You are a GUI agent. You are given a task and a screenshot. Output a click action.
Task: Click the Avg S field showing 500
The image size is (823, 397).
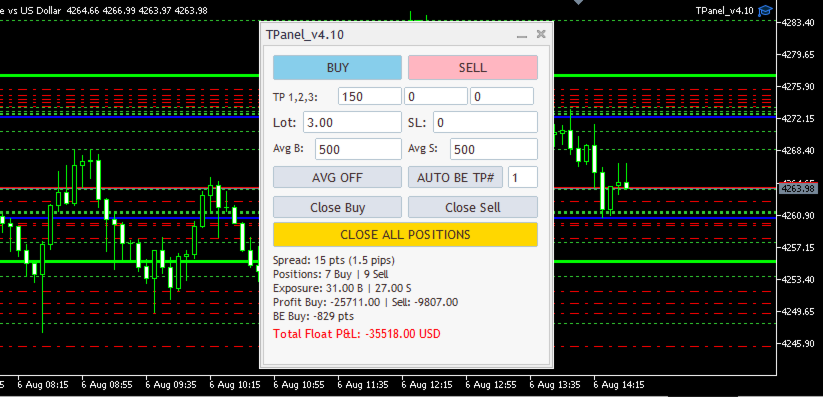coord(494,149)
